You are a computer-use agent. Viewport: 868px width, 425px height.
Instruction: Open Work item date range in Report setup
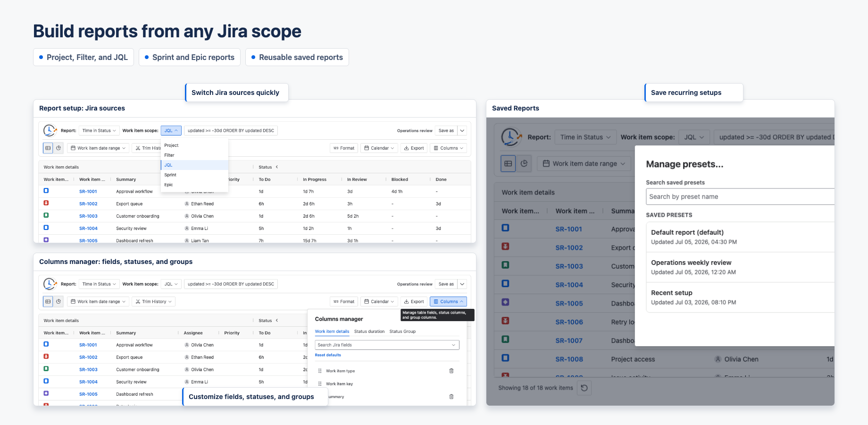point(98,148)
